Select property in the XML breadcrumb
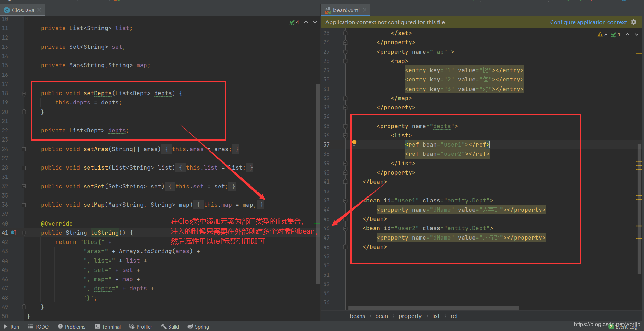The width and height of the screenshot is (644, 331). 410,316
